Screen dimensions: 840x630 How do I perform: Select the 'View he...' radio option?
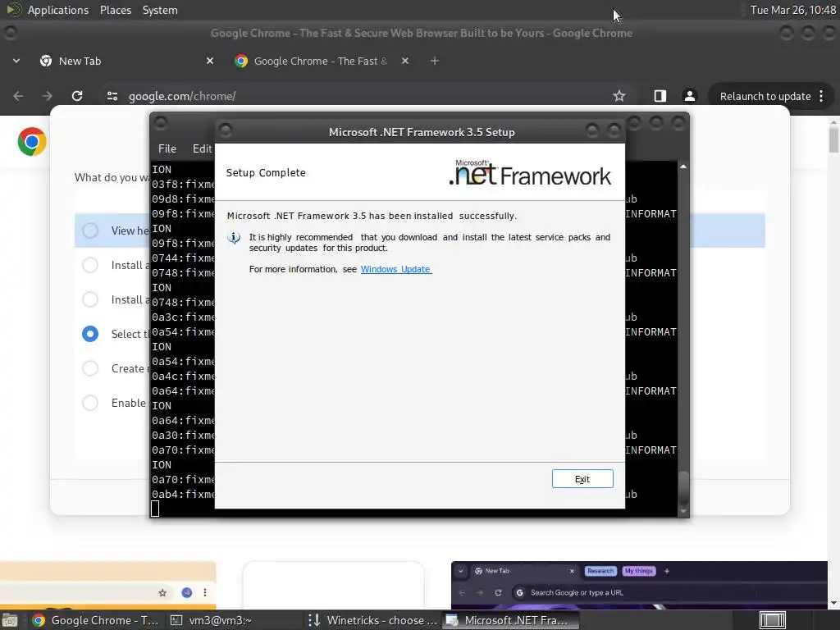click(90, 231)
